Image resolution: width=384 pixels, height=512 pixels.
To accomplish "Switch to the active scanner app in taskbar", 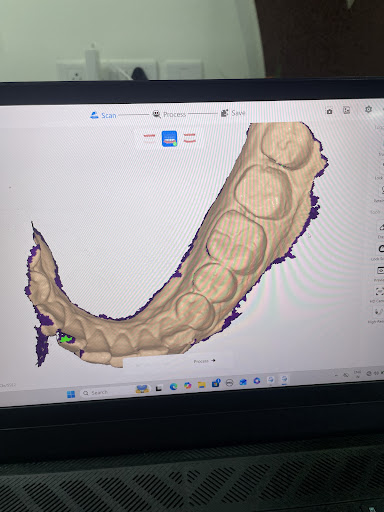I will [284, 379].
